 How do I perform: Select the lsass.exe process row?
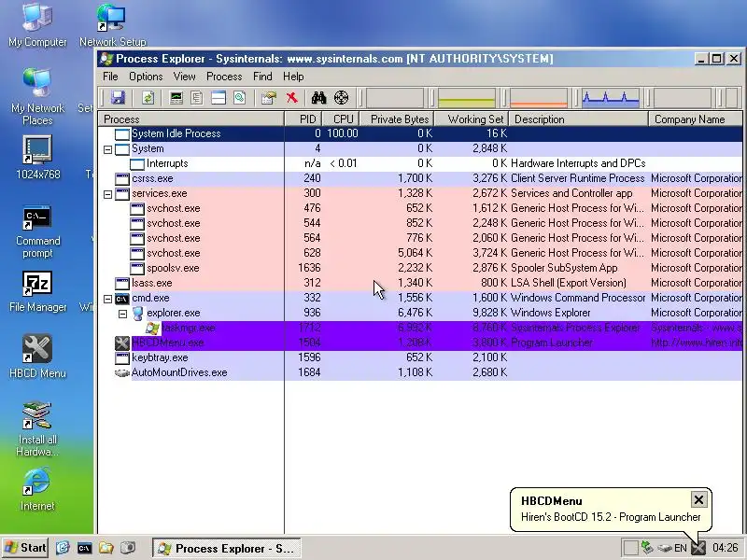point(420,284)
